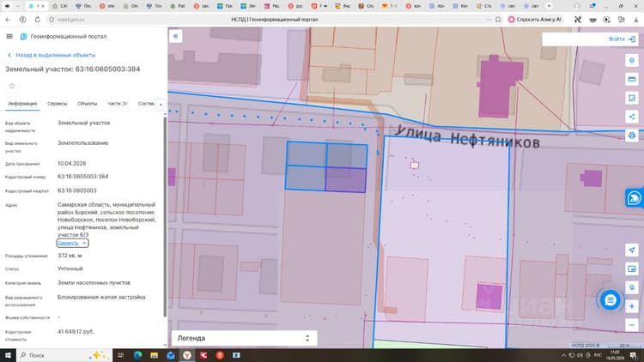Click the Windows taskbar search box Поиск
This screenshot has width=644, height=362.
64,355
